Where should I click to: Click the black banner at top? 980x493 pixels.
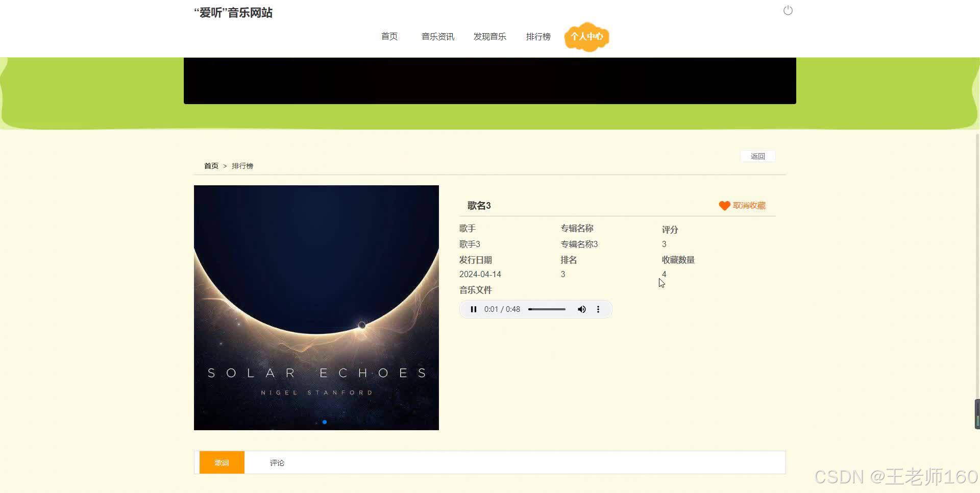490,81
